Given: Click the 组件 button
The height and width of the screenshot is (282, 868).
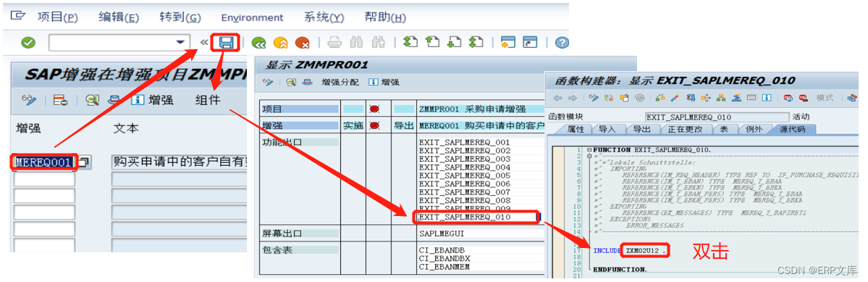Looking at the screenshot, I should [208, 100].
